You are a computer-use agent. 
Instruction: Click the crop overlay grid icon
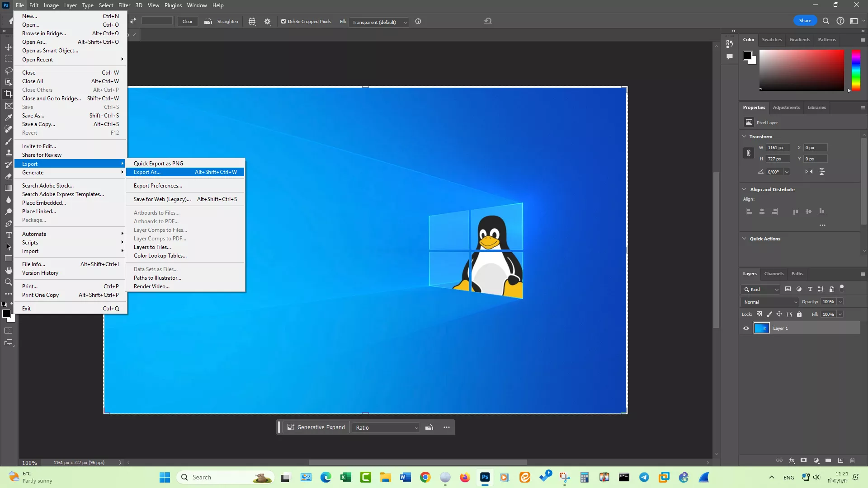pos(252,22)
